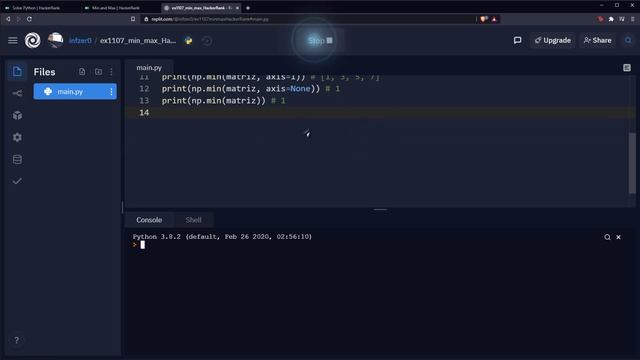Switch to the Console tab
640x360 pixels.
(149, 220)
